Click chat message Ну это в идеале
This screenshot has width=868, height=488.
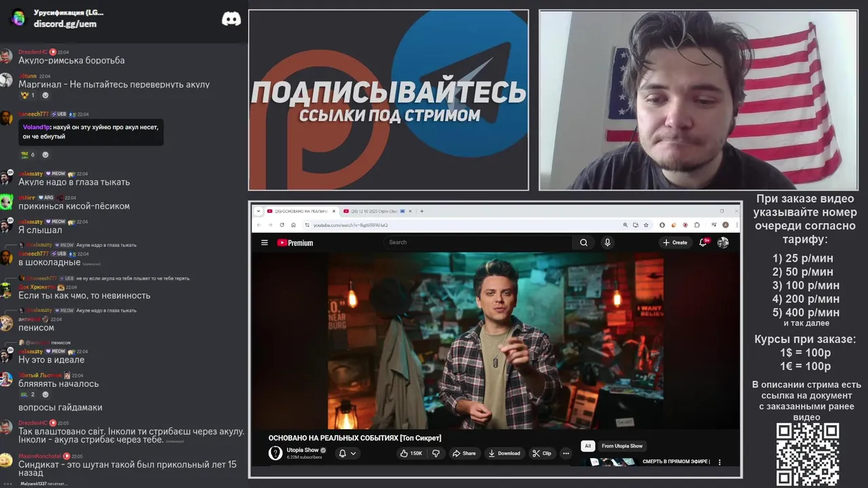[x=52, y=360]
